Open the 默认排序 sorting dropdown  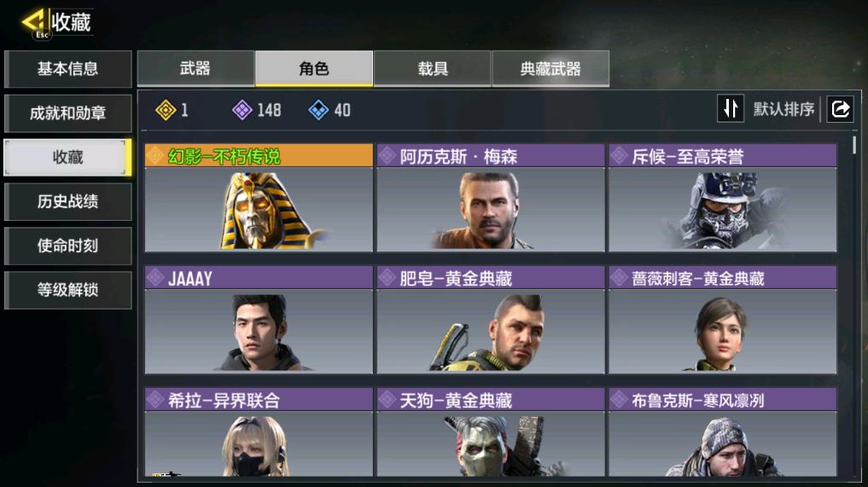tap(784, 109)
